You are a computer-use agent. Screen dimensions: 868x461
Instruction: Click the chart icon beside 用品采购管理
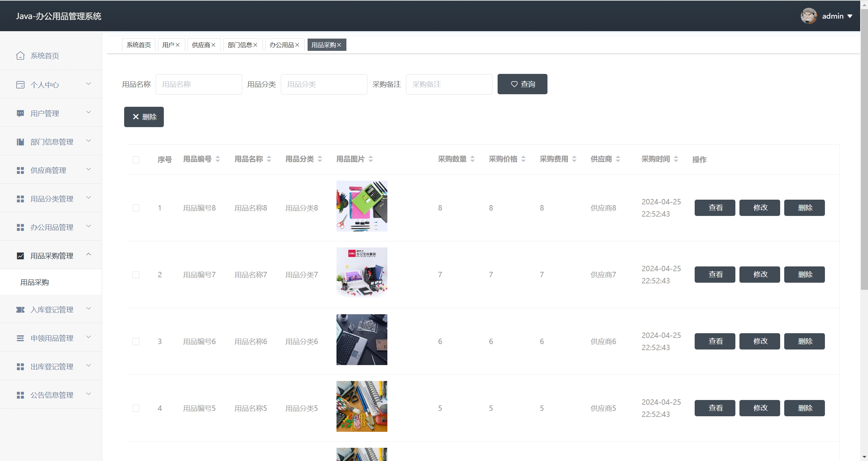(x=20, y=256)
